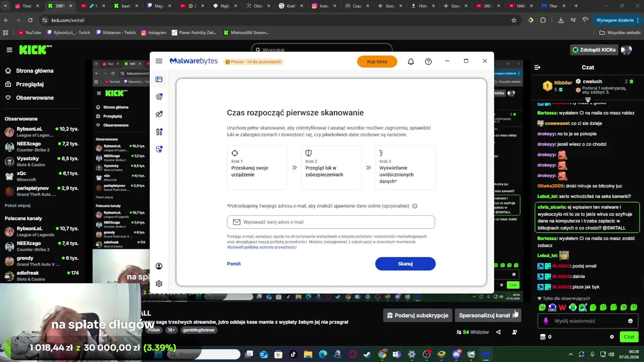Click the gamblingforever tag

click(x=199, y=330)
